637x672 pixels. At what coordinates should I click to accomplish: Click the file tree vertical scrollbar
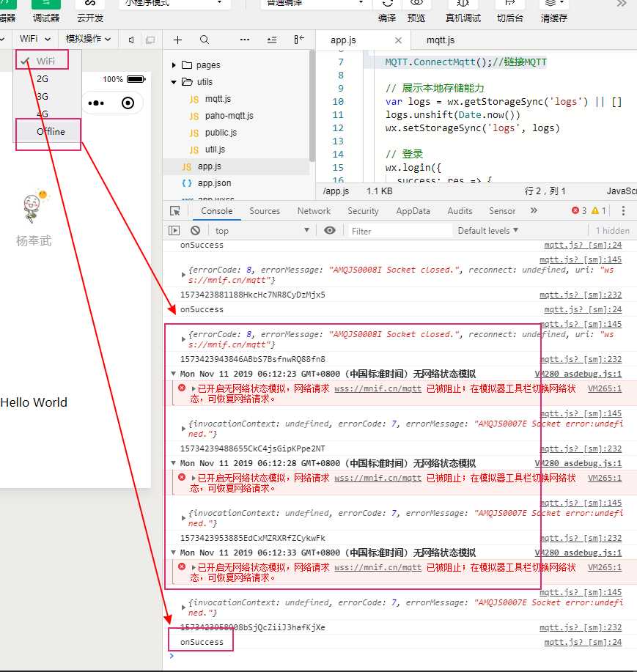coord(312,106)
